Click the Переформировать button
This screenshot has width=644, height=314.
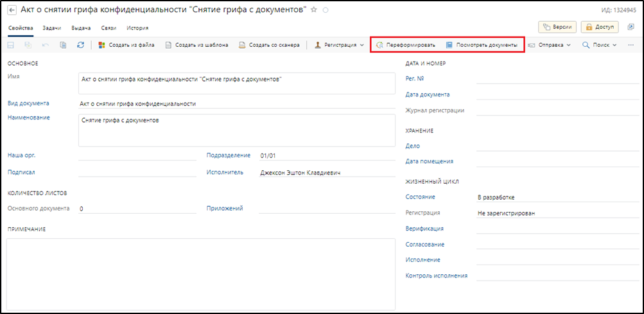click(x=406, y=46)
